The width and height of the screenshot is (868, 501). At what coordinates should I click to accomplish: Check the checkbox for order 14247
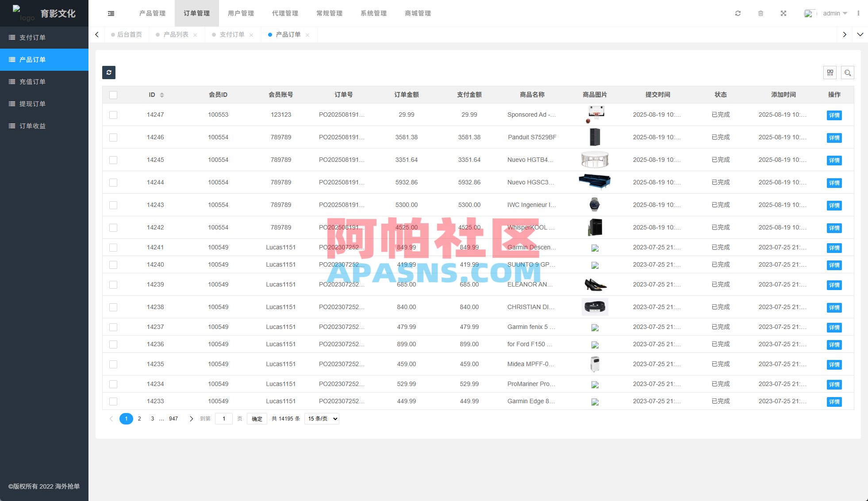click(x=113, y=115)
